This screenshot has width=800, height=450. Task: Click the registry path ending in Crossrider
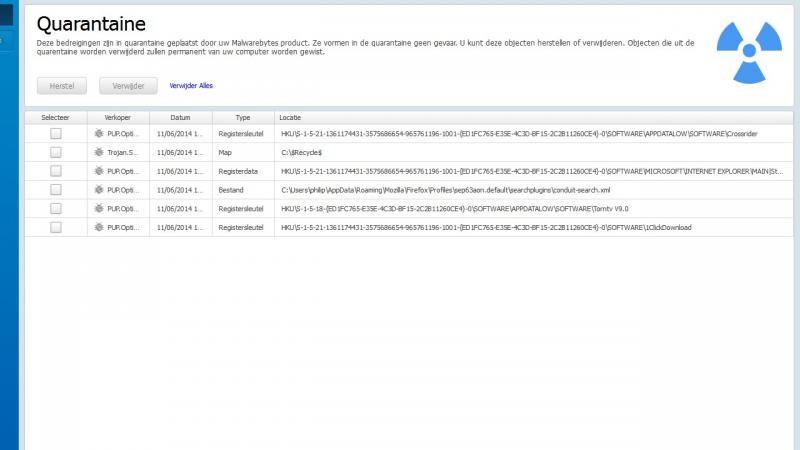(519, 134)
